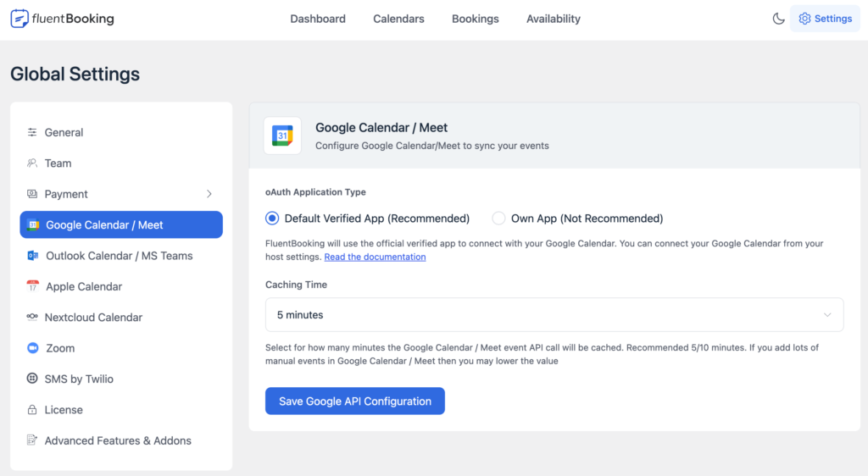Toggle dark mode moon icon
This screenshot has height=476, width=868.
(778, 19)
